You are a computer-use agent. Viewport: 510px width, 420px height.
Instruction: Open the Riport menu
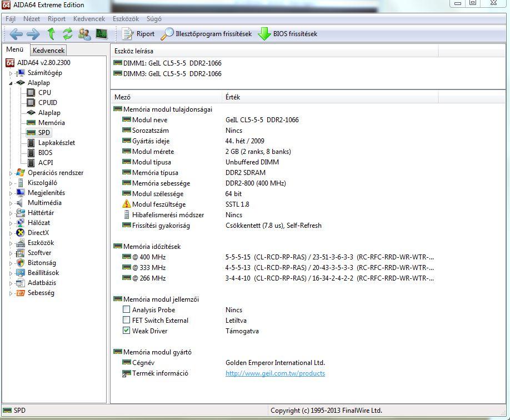click(x=57, y=19)
